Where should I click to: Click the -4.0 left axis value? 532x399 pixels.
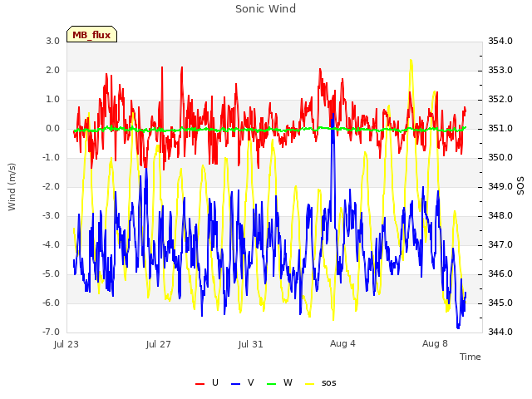point(52,244)
